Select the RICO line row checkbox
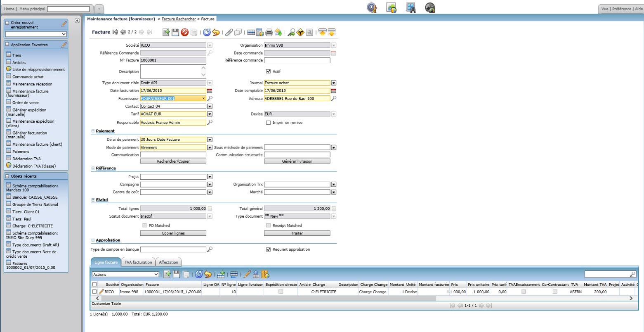Viewport: 644px width, 332px height. click(94, 292)
